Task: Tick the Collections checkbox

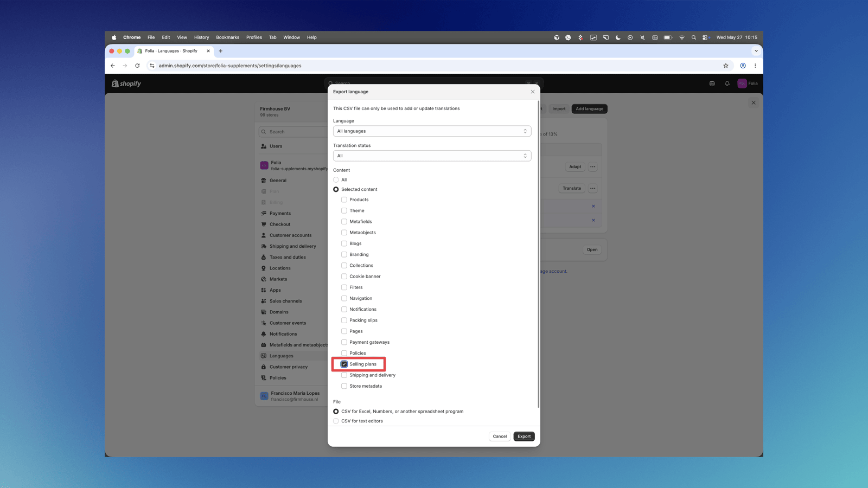Action: click(x=344, y=265)
